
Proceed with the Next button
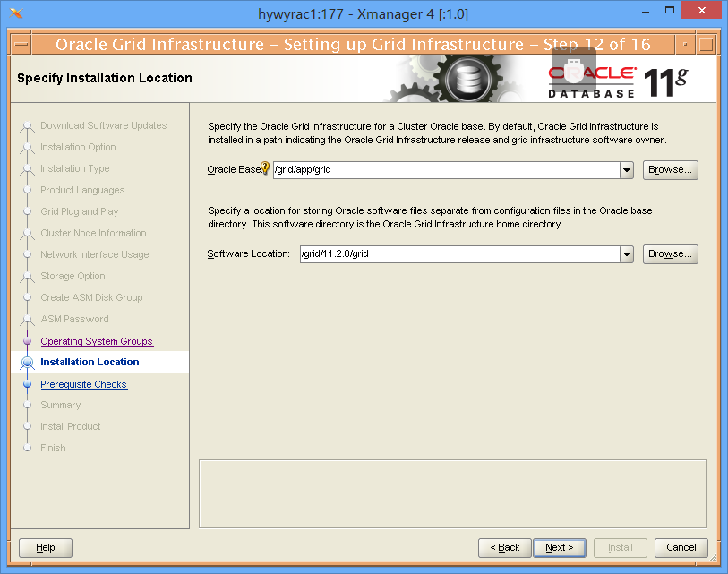[x=560, y=547]
